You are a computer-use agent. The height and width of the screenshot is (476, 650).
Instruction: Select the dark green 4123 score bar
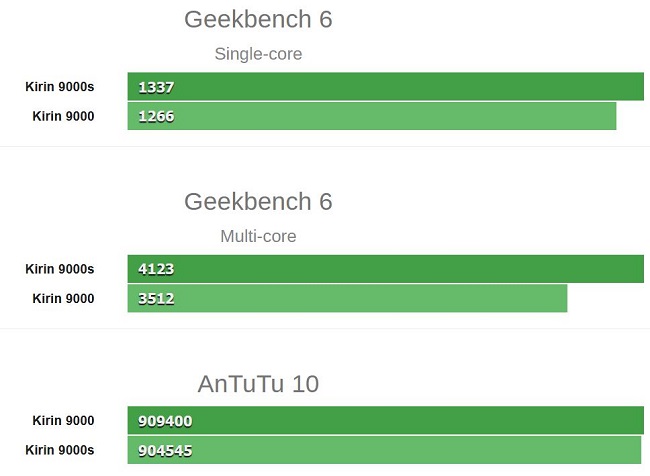pyautogui.click(x=385, y=269)
